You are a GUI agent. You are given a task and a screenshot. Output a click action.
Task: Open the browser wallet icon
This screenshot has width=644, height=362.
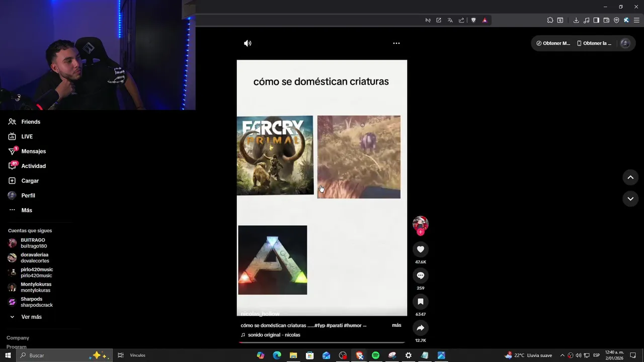coord(606,20)
